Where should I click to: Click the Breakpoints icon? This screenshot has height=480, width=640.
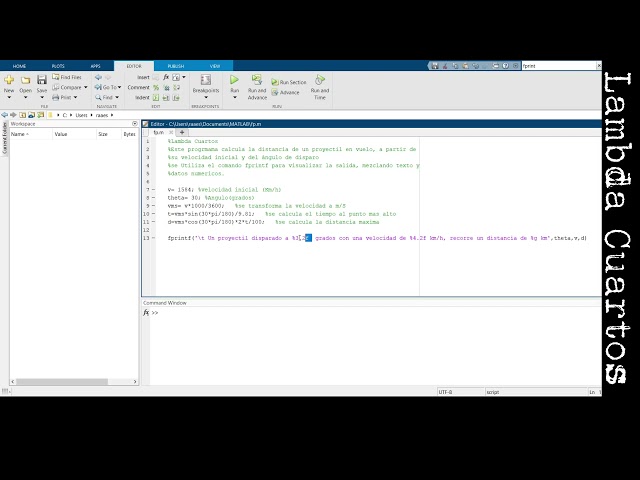click(x=206, y=80)
